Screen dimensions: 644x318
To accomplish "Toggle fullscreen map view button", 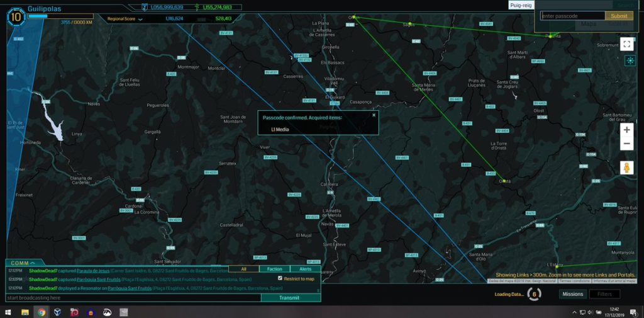I will click(627, 44).
